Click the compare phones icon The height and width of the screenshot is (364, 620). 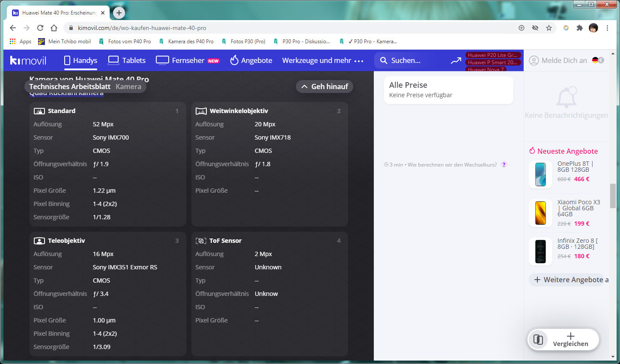pos(538,340)
